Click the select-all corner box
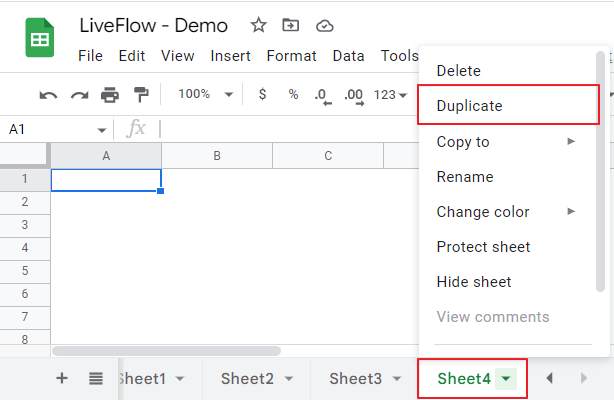This screenshot has height=400, width=614. tap(25, 155)
